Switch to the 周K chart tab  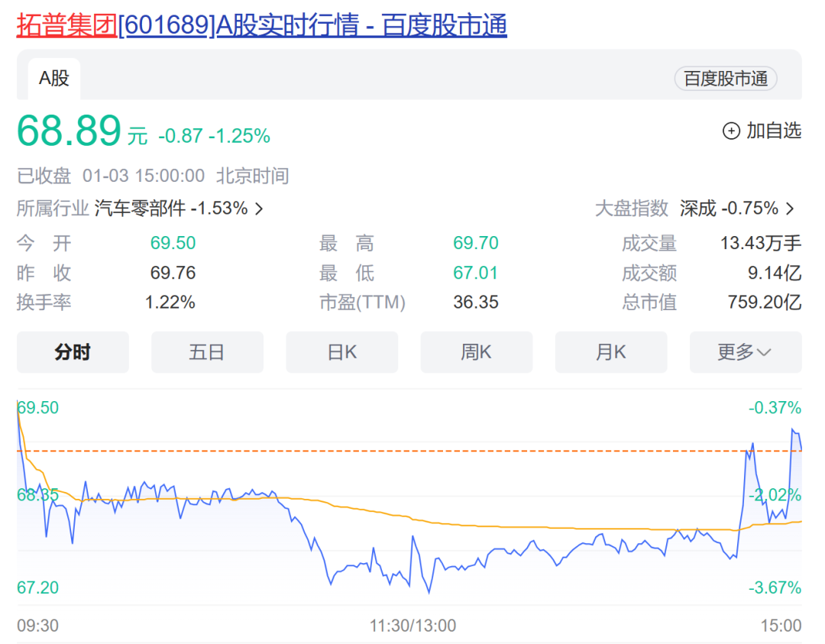tap(477, 352)
